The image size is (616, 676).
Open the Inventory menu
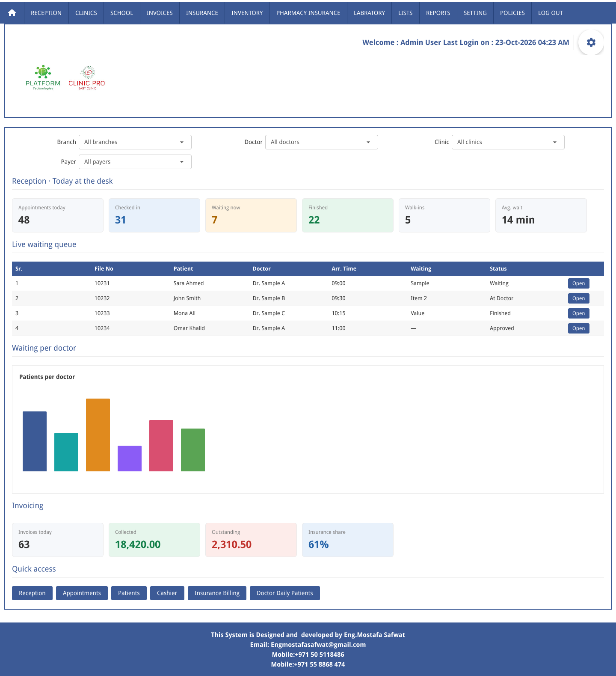247,13
